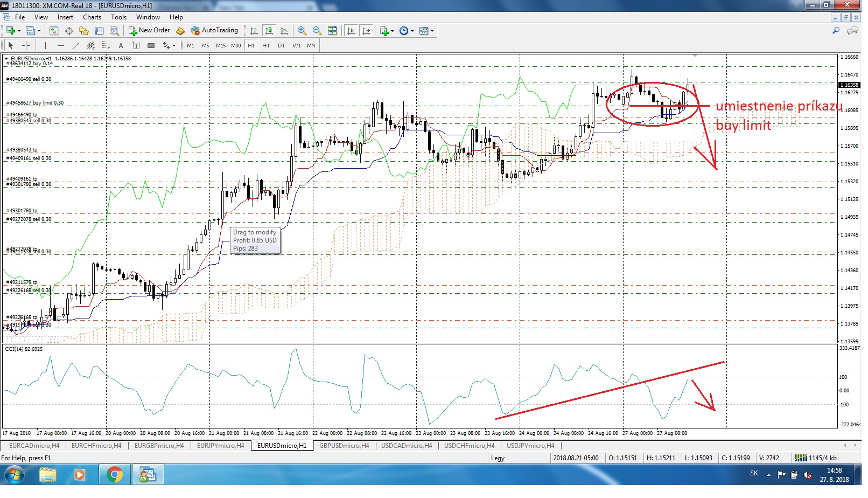Switch timeframe to MN
This screenshot has height=498, width=868.
click(x=311, y=46)
